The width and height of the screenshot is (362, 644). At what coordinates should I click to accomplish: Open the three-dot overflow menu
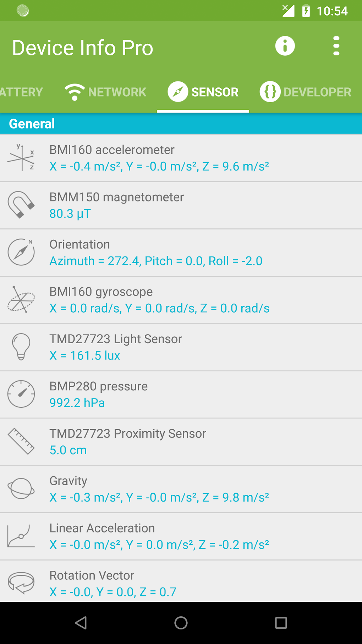tap(336, 46)
